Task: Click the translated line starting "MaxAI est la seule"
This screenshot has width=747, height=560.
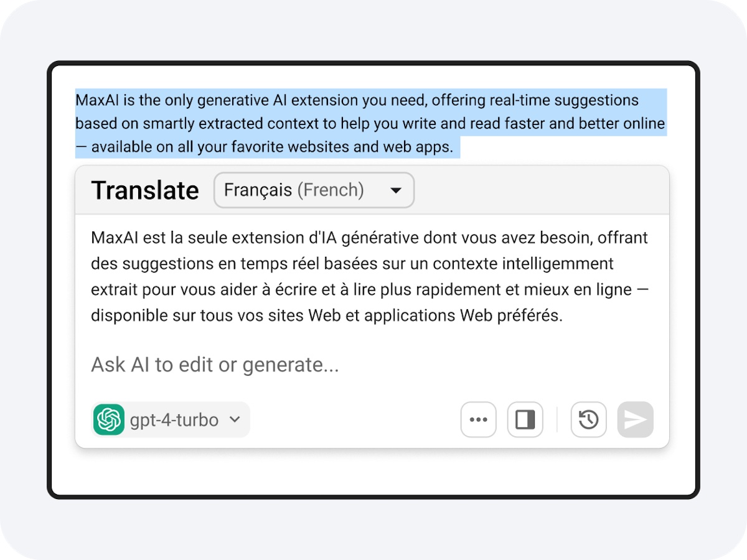Action: 369,238
